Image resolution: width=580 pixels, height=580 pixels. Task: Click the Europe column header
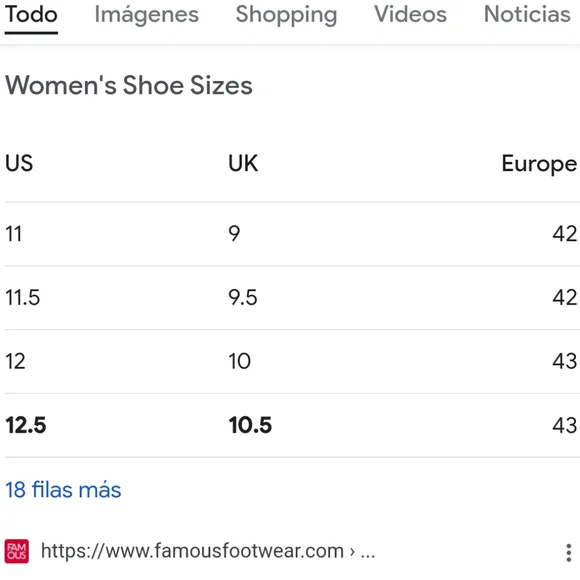[539, 164]
